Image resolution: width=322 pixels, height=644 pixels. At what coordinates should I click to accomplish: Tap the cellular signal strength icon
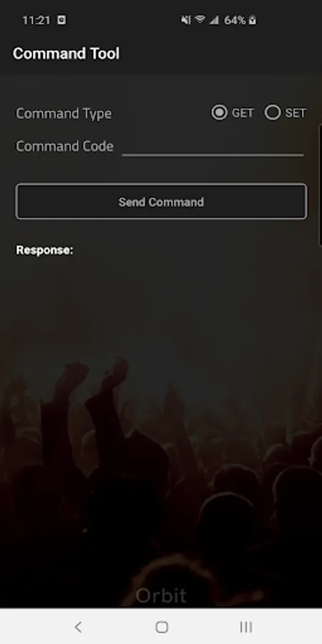tap(213, 20)
